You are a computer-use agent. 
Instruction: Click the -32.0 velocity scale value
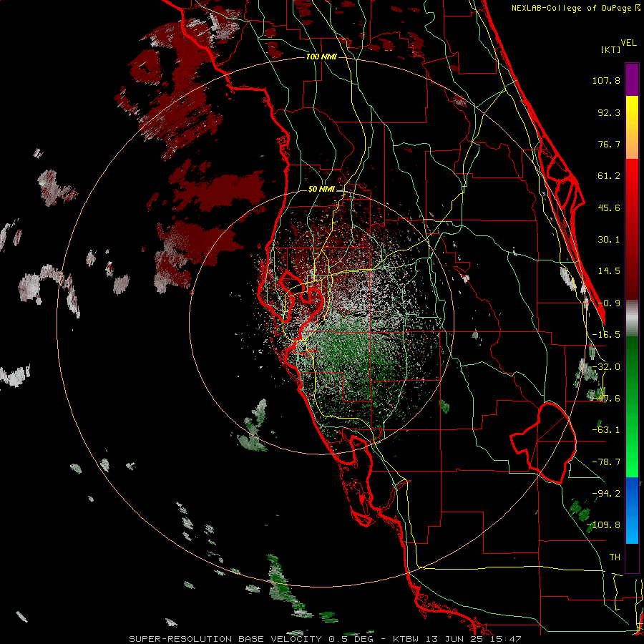click(606, 367)
